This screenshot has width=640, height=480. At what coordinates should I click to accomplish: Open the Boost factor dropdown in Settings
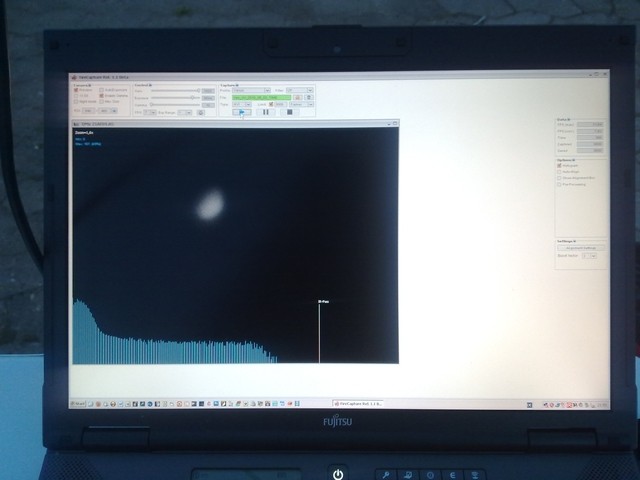(589, 256)
